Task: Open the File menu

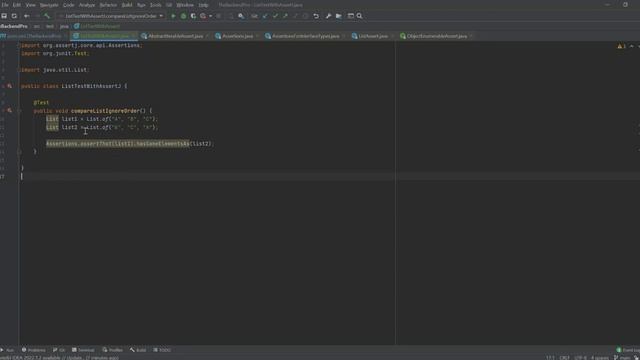Action: click(5, 5)
